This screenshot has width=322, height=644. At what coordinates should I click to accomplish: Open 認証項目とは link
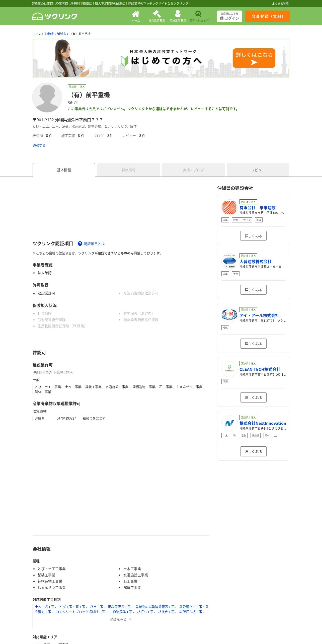pos(94,244)
